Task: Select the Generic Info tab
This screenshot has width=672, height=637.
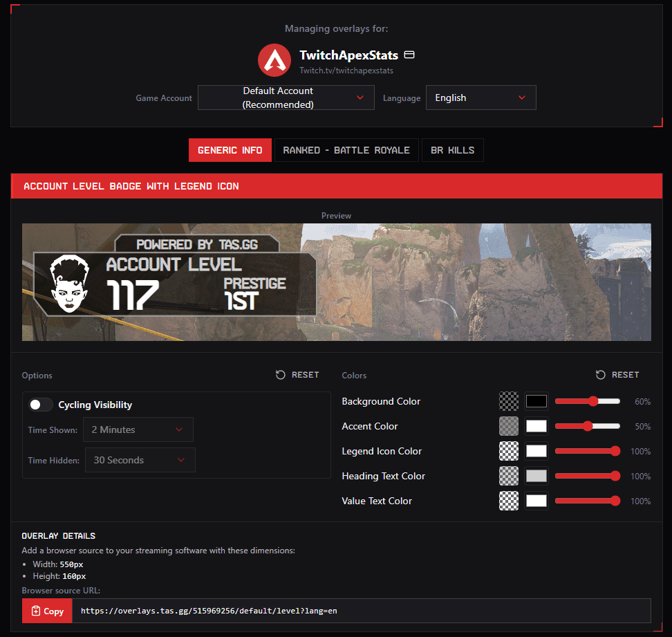Action: click(x=230, y=150)
